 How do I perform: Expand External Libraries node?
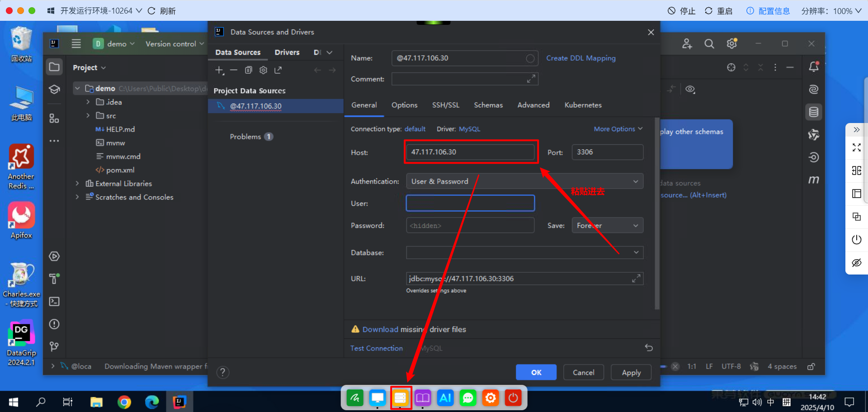pyautogui.click(x=77, y=184)
